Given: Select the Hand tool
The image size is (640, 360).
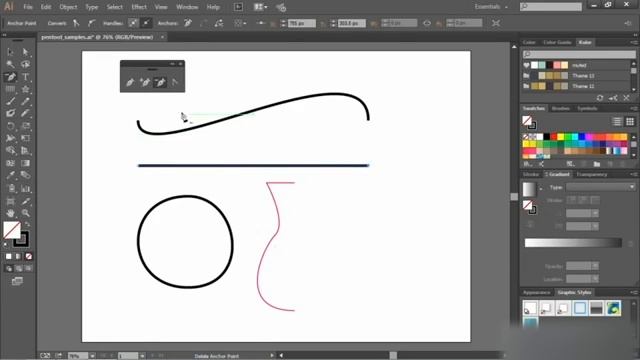Looking at the screenshot, I should (x=11, y=213).
